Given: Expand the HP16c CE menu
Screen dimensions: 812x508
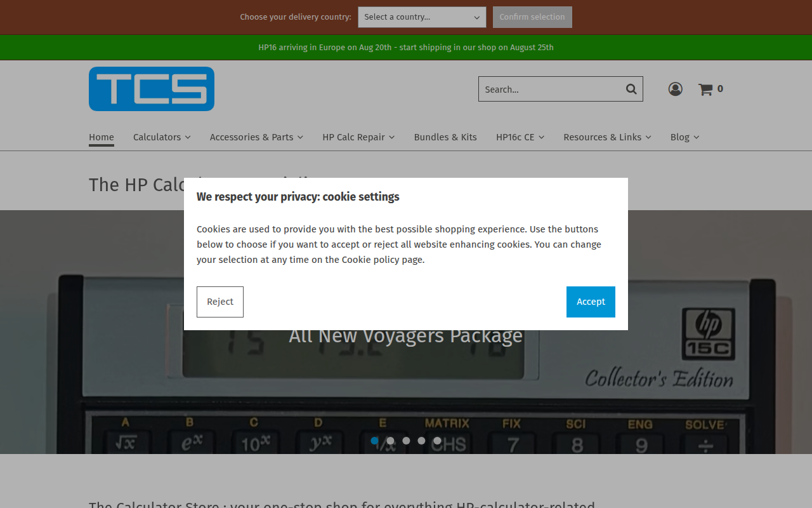Looking at the screenshot, I should pos(520,137).
